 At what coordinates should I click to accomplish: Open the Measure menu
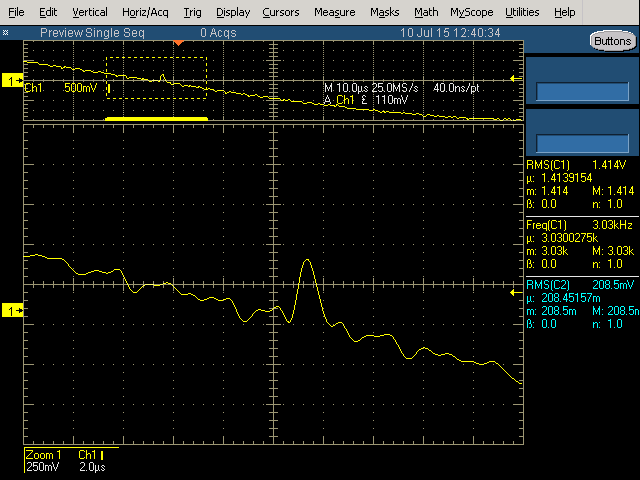[334, 13]
